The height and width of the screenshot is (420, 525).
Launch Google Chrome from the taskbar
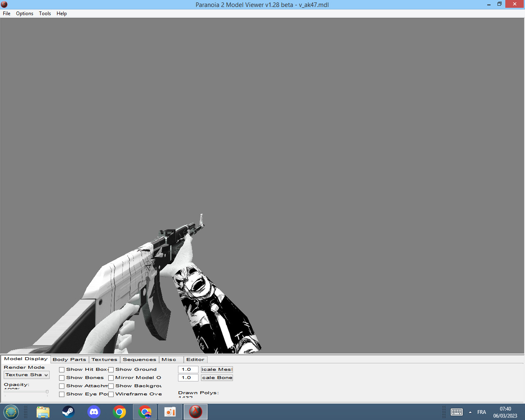click(119, 411)
